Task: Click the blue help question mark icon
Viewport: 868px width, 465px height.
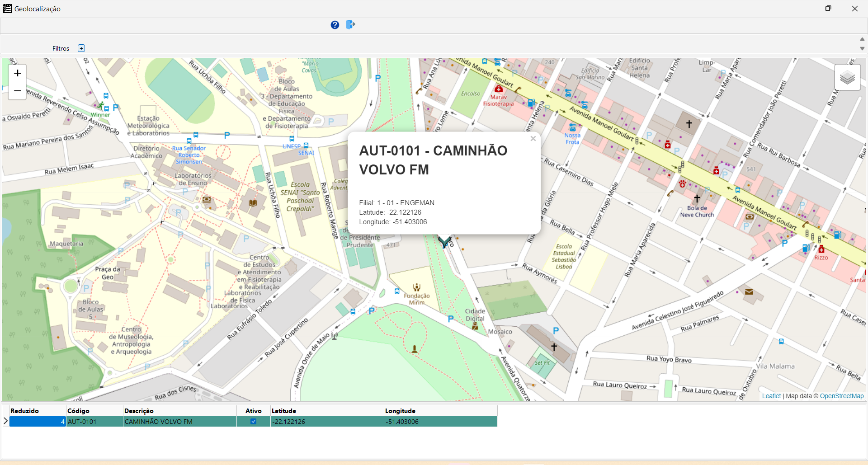Action: (x=335, y=25)
